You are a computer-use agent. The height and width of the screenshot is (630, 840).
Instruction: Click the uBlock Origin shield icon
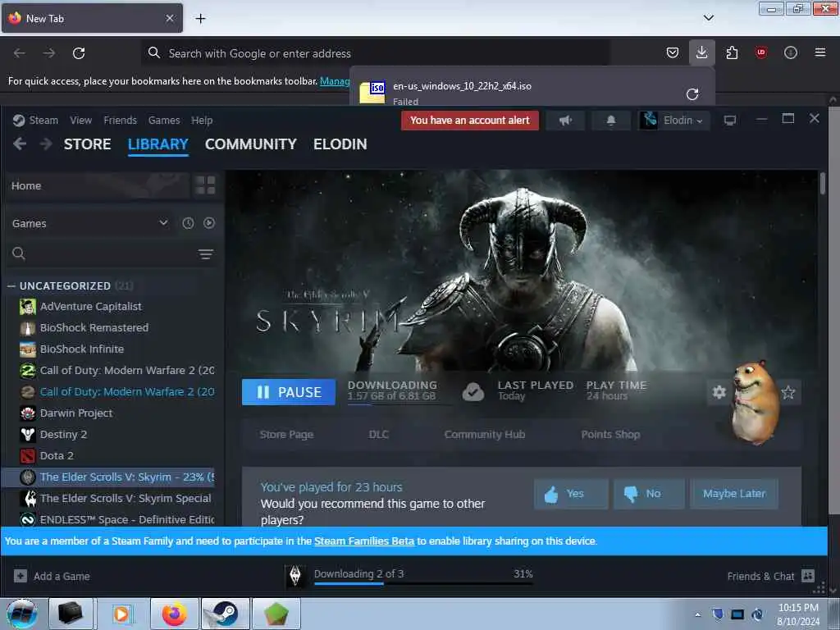click(x=760, y=52)
